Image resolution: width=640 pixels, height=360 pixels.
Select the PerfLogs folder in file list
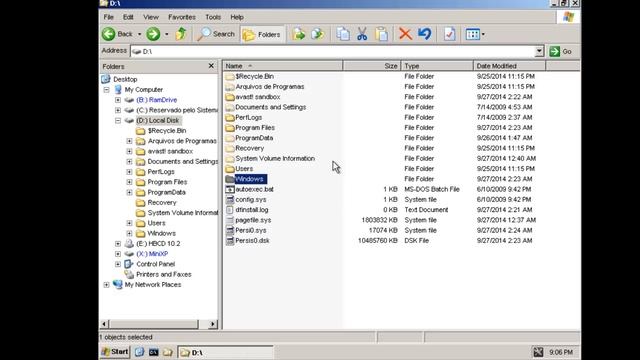[249, 117]
